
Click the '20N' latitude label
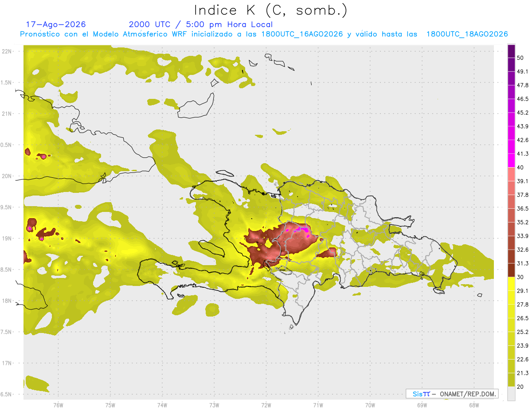point(8,176)
